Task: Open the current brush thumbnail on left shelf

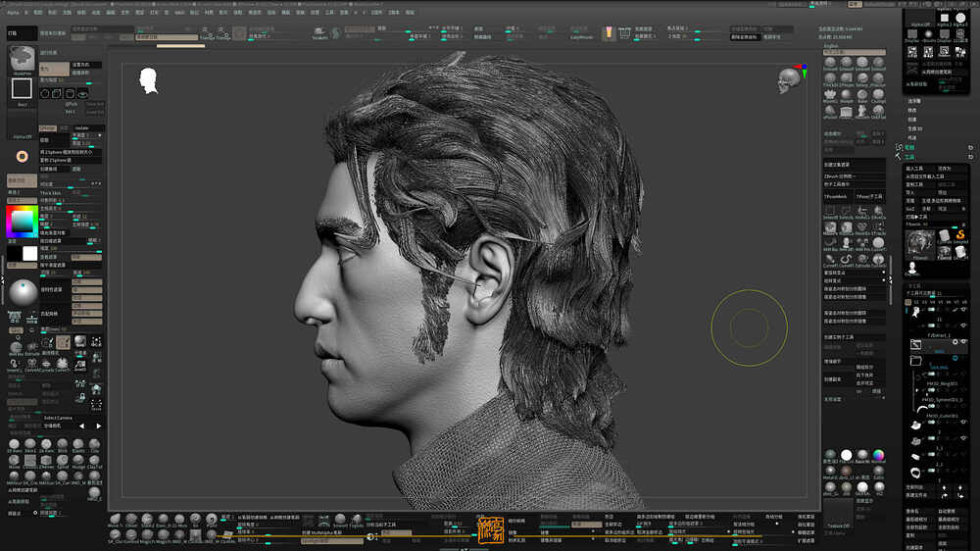Action: tap(22, 60)
